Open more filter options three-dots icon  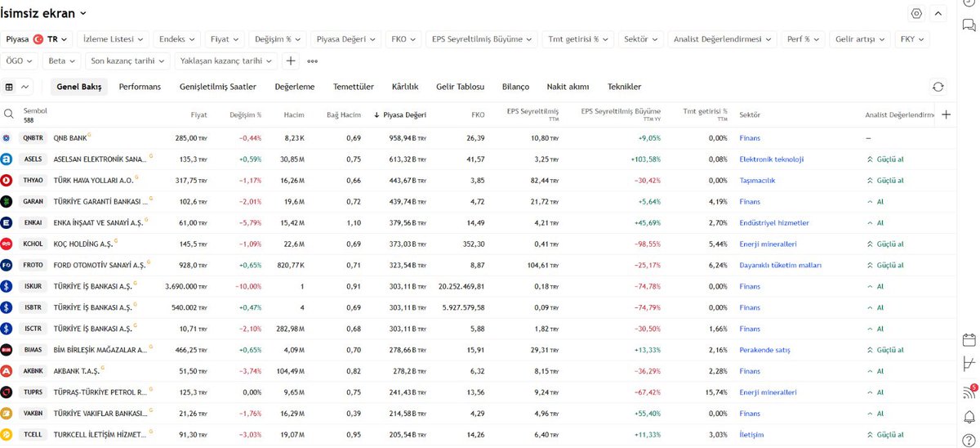[312, 60]
